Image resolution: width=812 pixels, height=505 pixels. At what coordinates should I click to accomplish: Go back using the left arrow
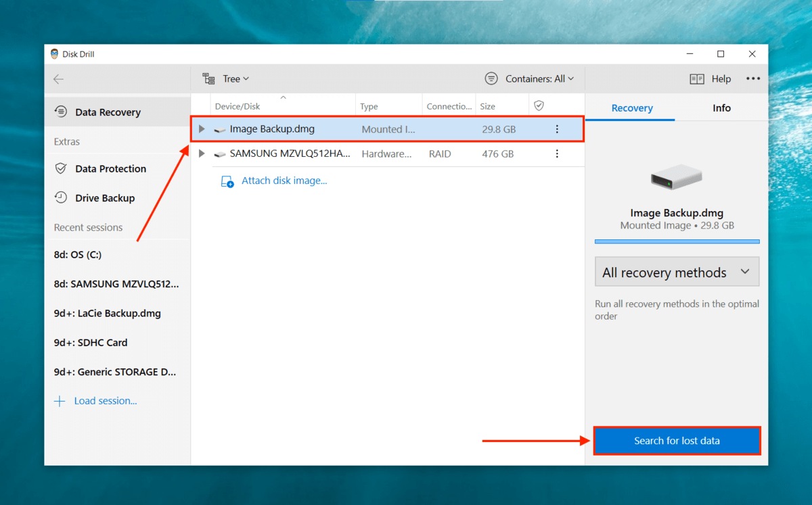point(59,79)
